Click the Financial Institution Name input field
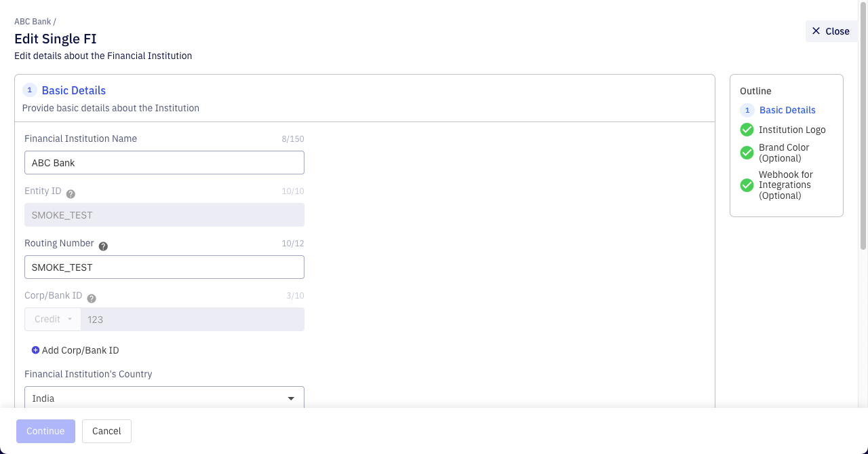The height and width of the screenshot is (454, 868). click(x=164, y=162)
